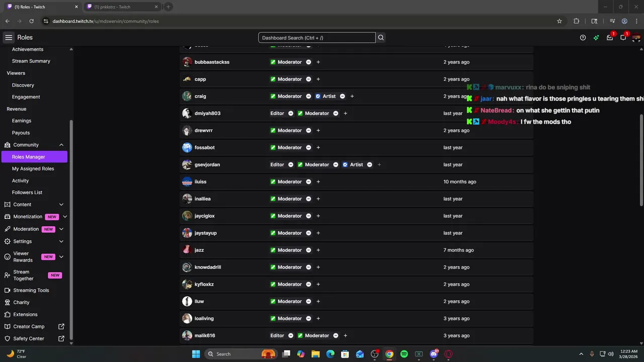
Task: Remove Artist role from gsevjordan
Action: pyautogui.click(x=369, y=164)
